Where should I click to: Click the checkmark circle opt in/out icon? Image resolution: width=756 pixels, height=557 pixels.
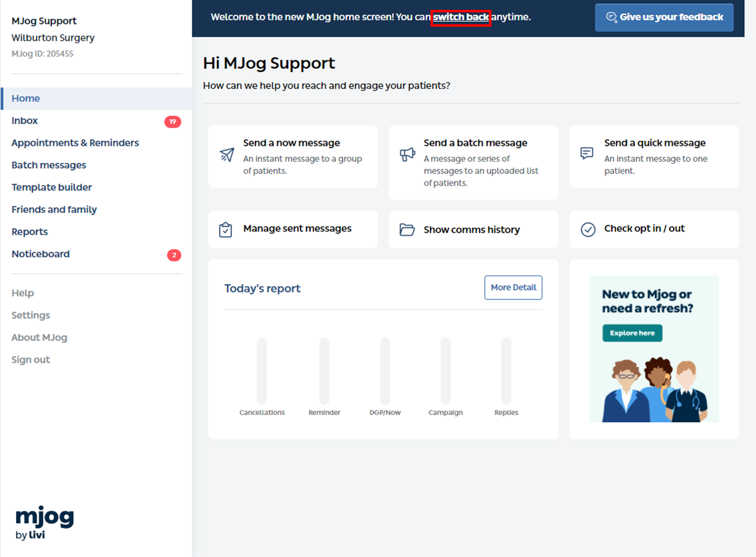[x=588, y=230]
